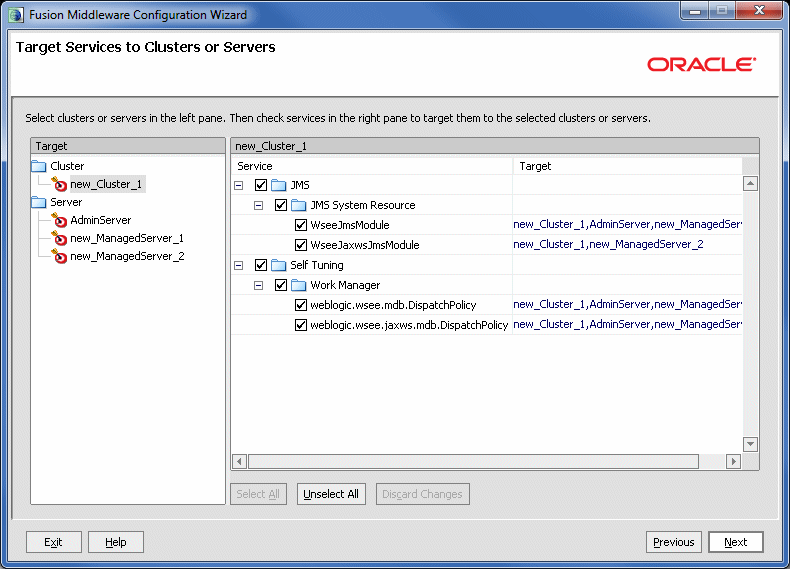Click the JMS folder icon

tap(279, 185)
